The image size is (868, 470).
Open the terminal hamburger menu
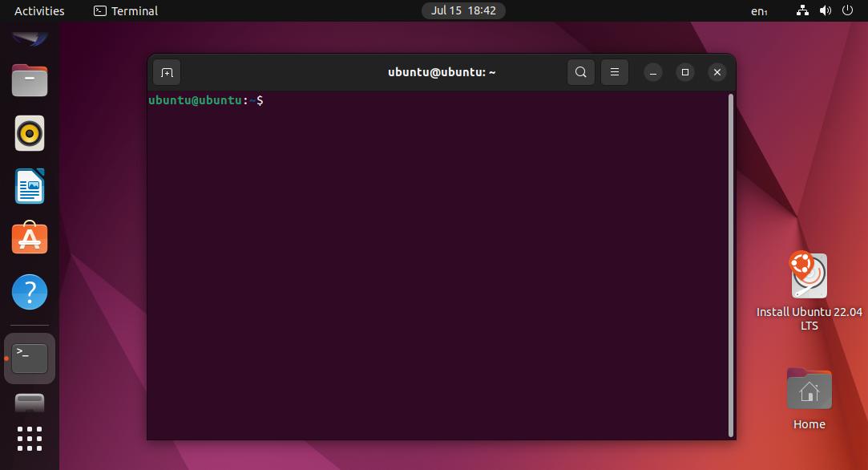pos(615,72)
